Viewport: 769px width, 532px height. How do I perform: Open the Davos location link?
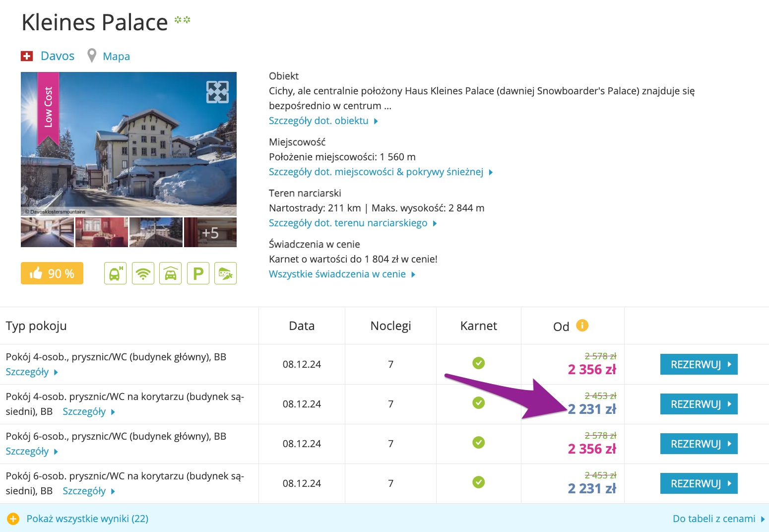[58, 56]
